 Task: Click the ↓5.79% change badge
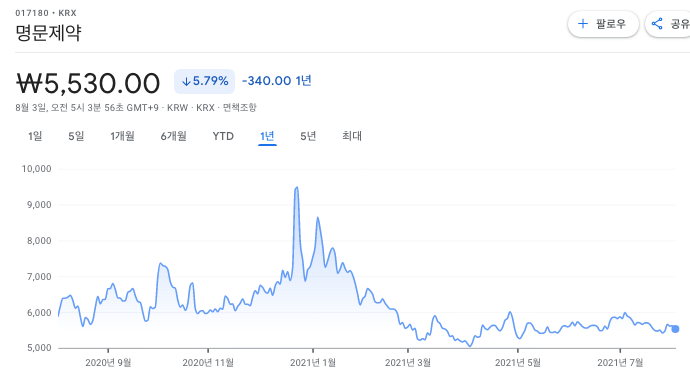[205, 81]
